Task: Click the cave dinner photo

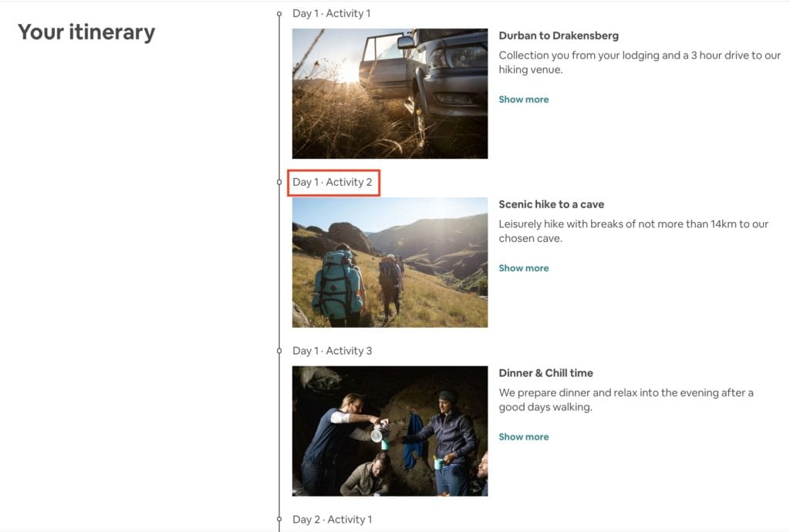Action: click(x=390, y=431)
